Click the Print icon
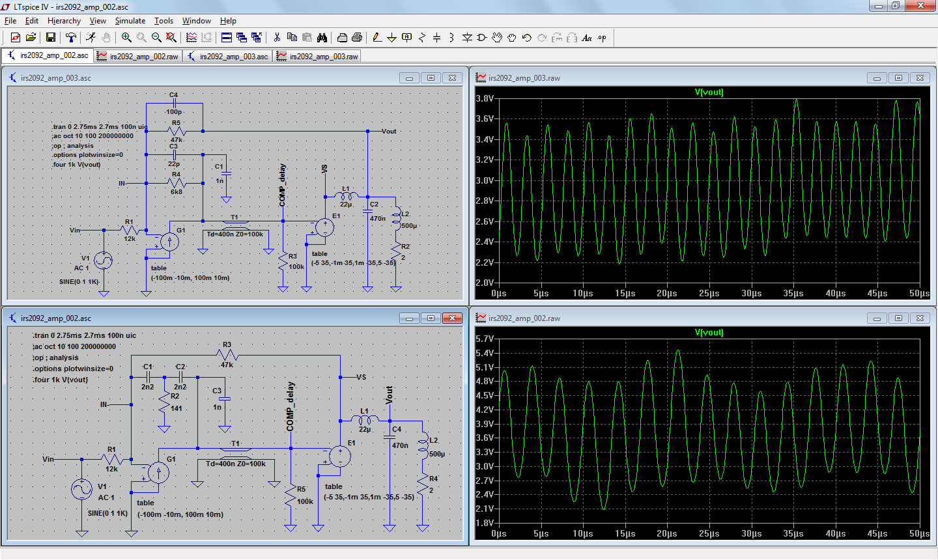This screenshot has width=938, height=560. point(357,38)
